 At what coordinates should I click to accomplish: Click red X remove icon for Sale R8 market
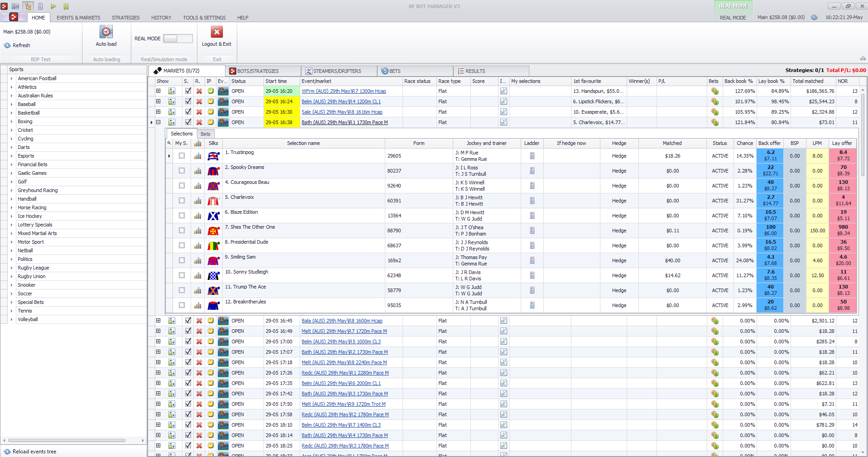[x=199, y=112]
